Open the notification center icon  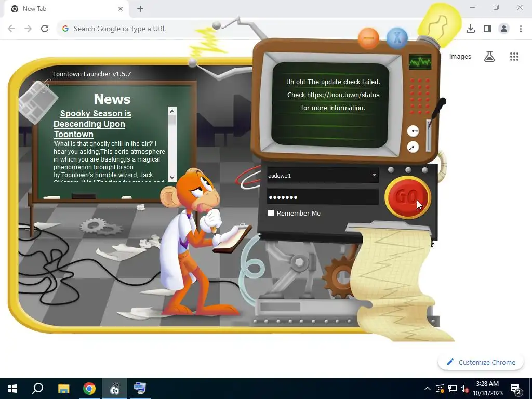516,389
